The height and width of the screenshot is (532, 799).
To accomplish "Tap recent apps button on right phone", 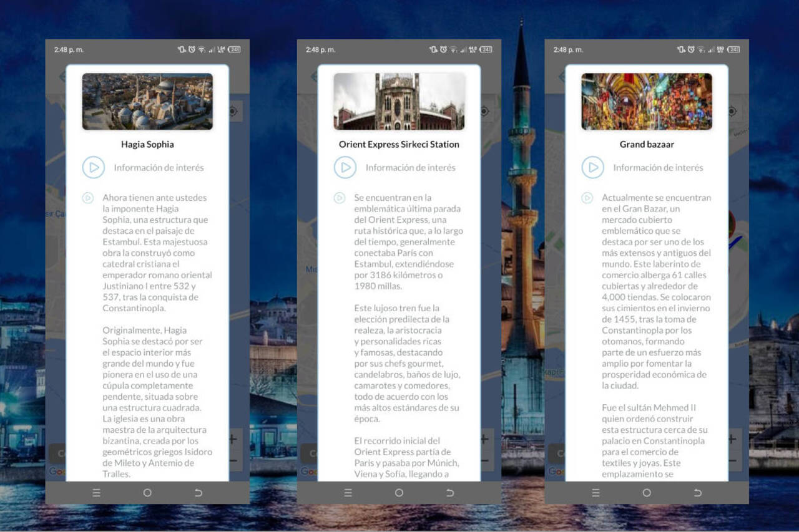I will (596, 493).
